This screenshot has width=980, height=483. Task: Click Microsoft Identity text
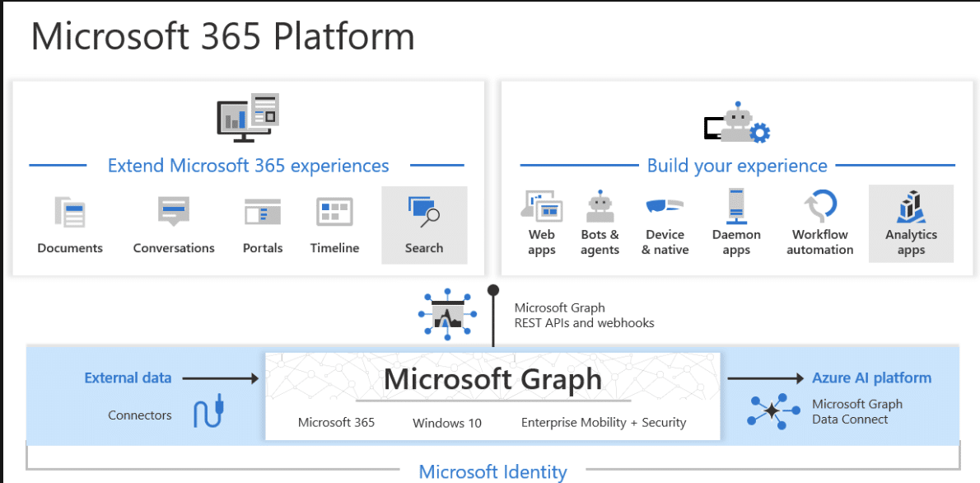click(x=492, y=471)
